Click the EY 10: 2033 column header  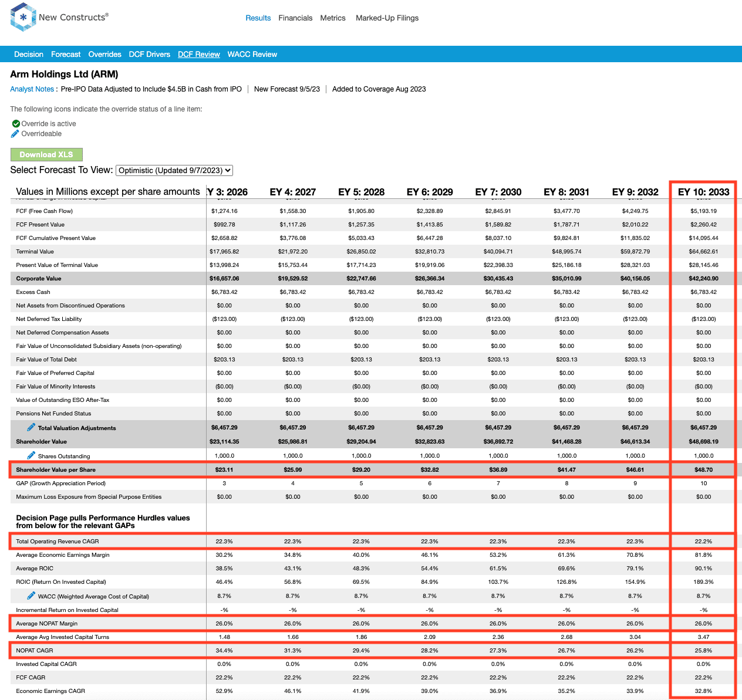(704, 192)
